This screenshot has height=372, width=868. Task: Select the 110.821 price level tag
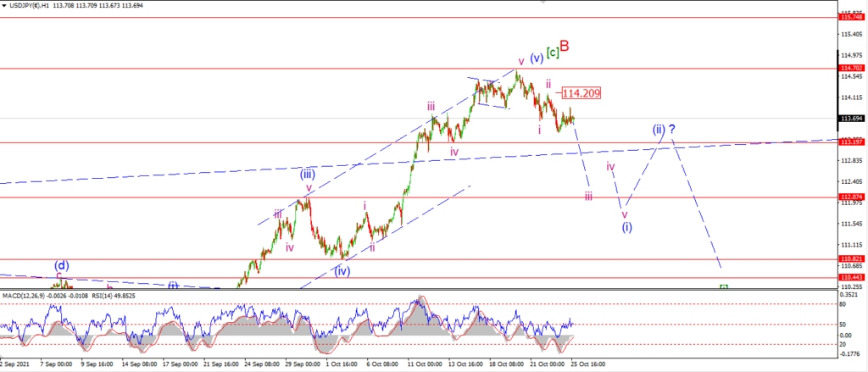point(850,258)
